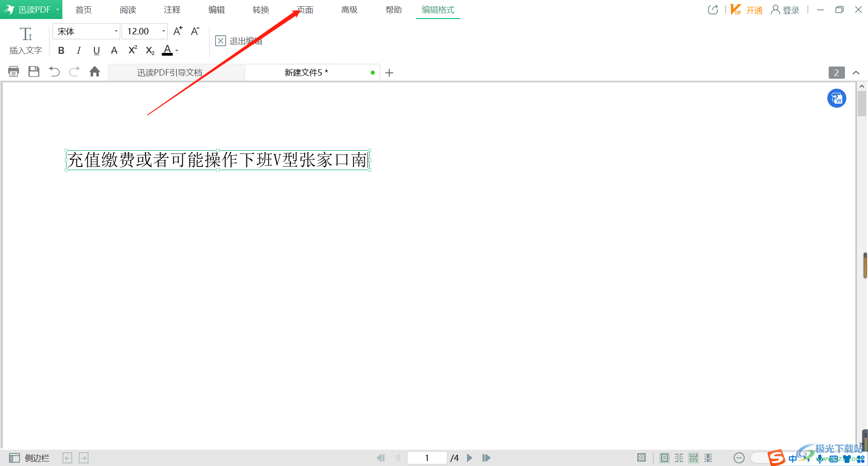Toggle bold formatting

[61, 51]
